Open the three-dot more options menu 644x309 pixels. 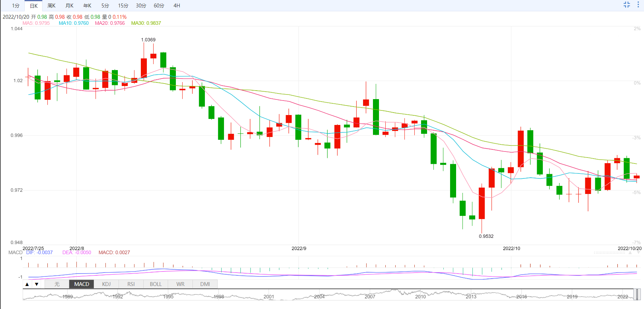coord(638,5)
